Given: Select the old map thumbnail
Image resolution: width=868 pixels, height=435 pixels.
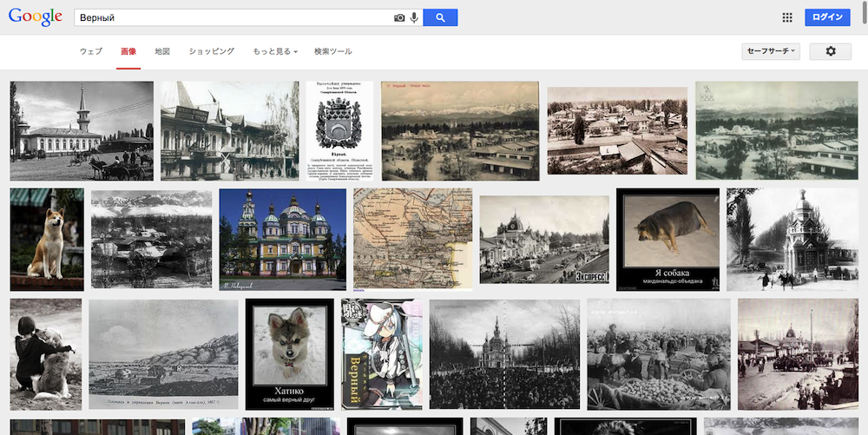Looking at the screenshot, I should 412,239.
